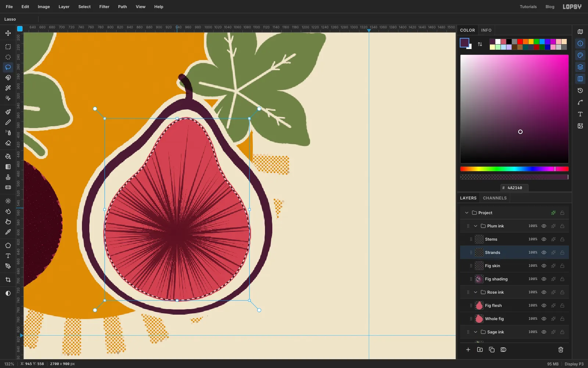Hide the Strands layer
The height and width of the screenshot is (368, 588).
click(x=544, y=252)
